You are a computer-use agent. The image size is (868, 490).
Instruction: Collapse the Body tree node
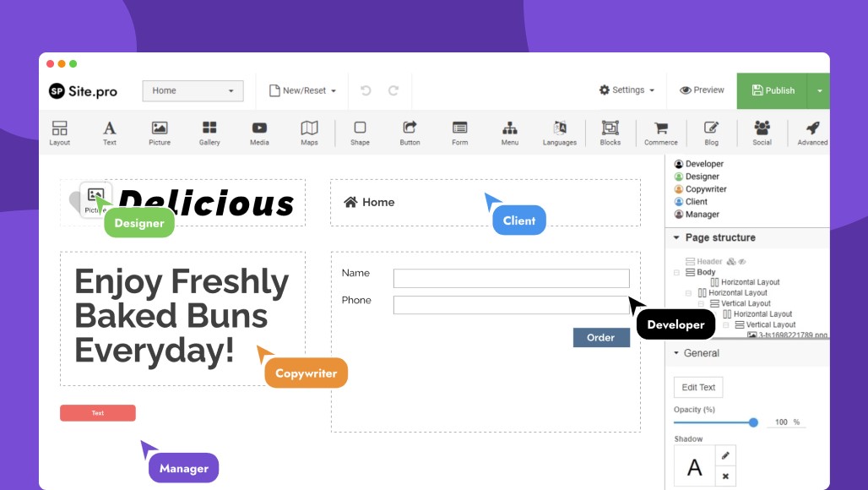676,273
